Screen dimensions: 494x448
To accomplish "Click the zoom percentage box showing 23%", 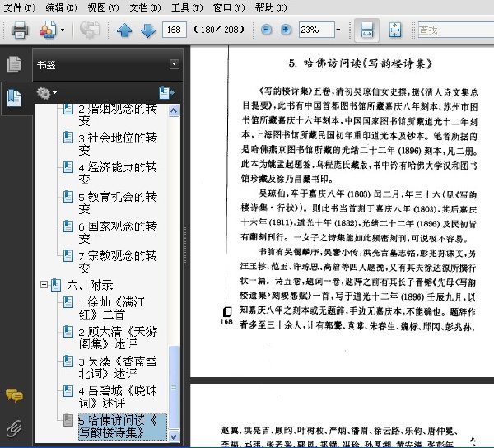I will pos(316,30).
